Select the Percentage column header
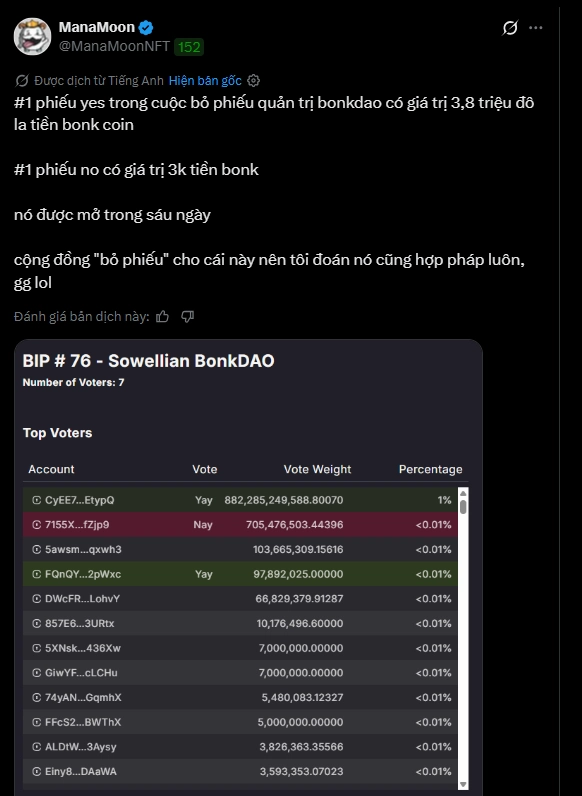This screenshot has width=582, height=796. point(430,470)
